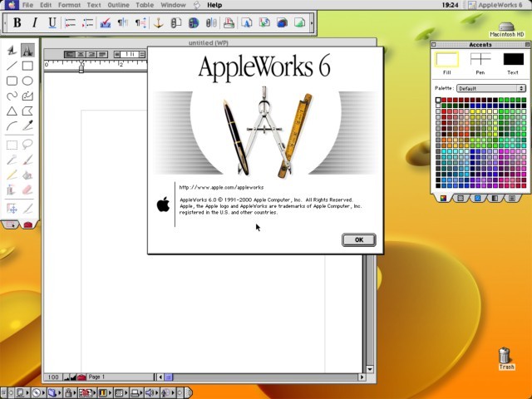Click the spell check a-z icon
The image size is (532, 399).
(106, 22)
